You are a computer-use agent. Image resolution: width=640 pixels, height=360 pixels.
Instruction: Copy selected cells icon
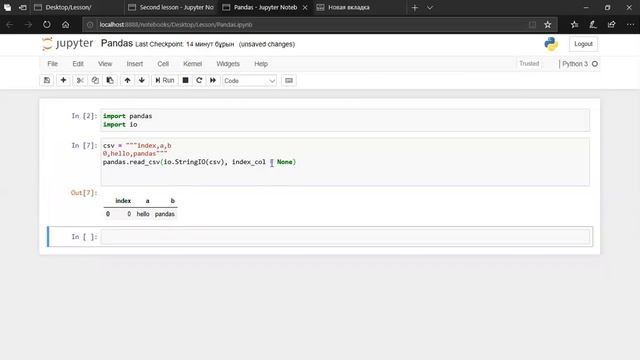click(95, 80)
